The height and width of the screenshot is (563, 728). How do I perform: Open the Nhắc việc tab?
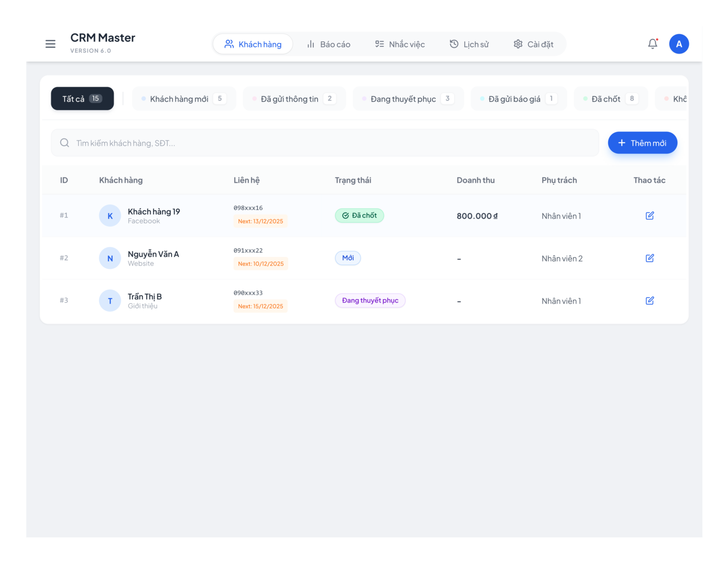(400, 44)
